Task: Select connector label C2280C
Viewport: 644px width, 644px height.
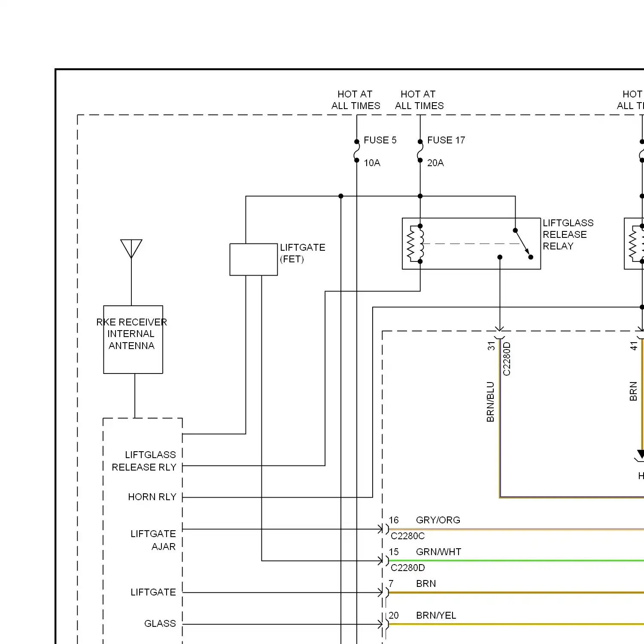Action: 407,536
